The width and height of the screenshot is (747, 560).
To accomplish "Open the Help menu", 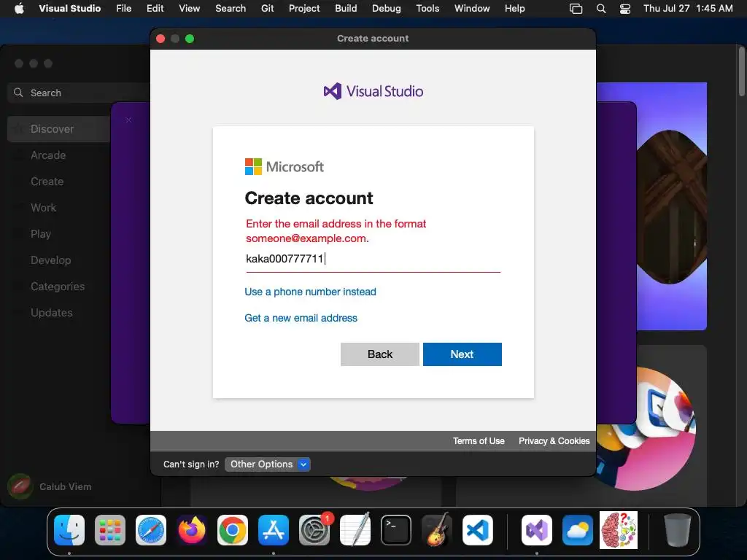I will (x=514, y=9).
